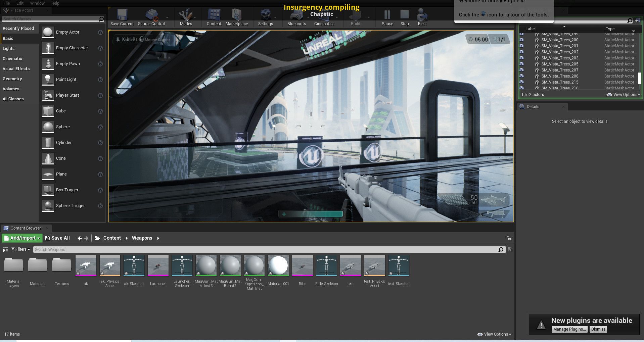Open the Settings toolbar icon
The width and height of the screenshot is (644, 342).
click(x=265, y=15)
